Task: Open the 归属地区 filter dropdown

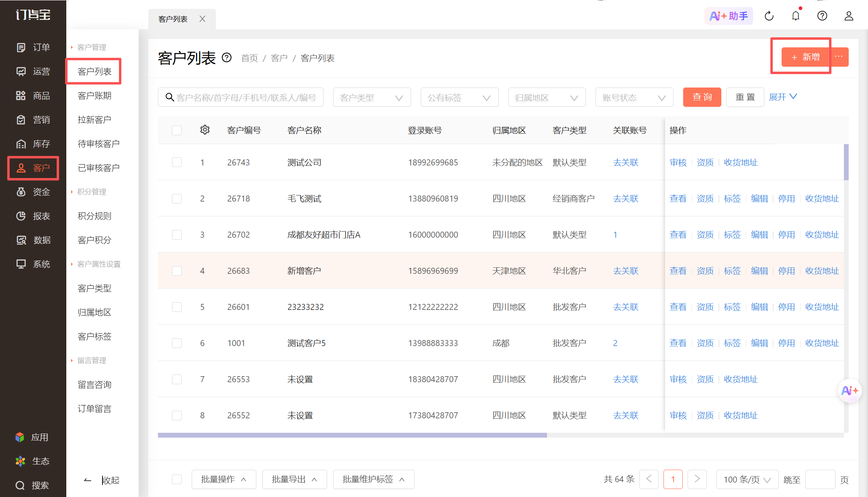Action: [x=547, y=98]
